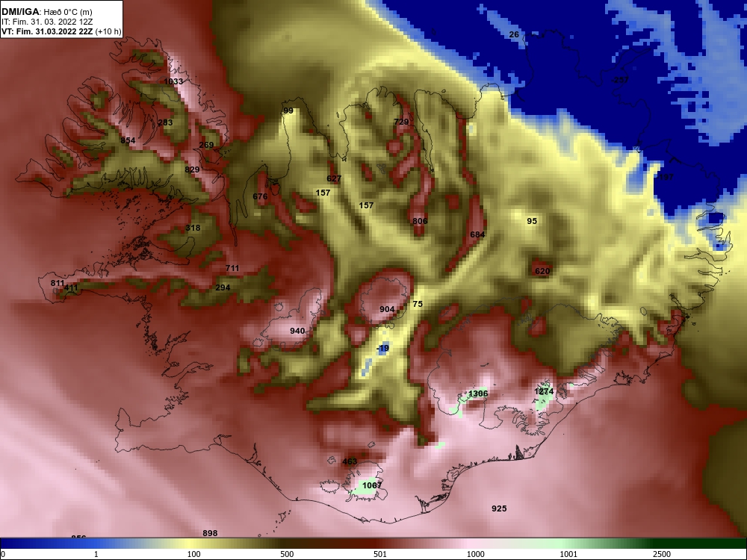The height and width of the screenshot is (560, 747).
Task: Select the 904 value on the glacier
Action: [387, 310]
